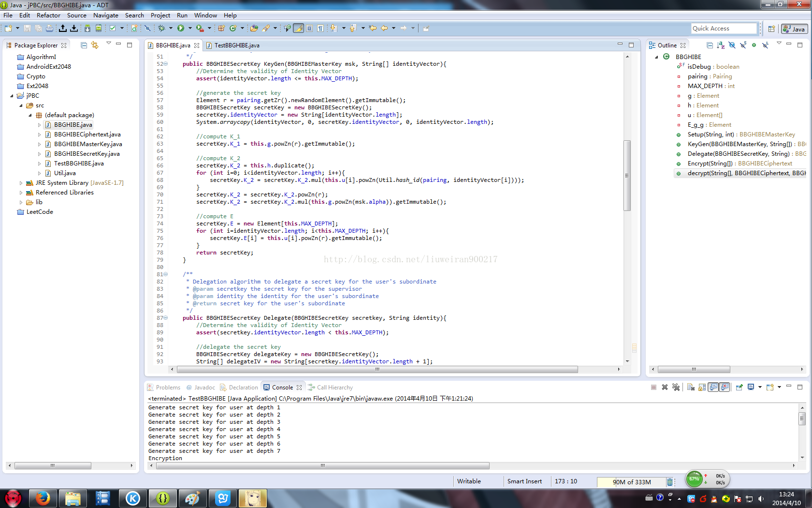Click Remove All Terminated Launches icon

(676, 387)
